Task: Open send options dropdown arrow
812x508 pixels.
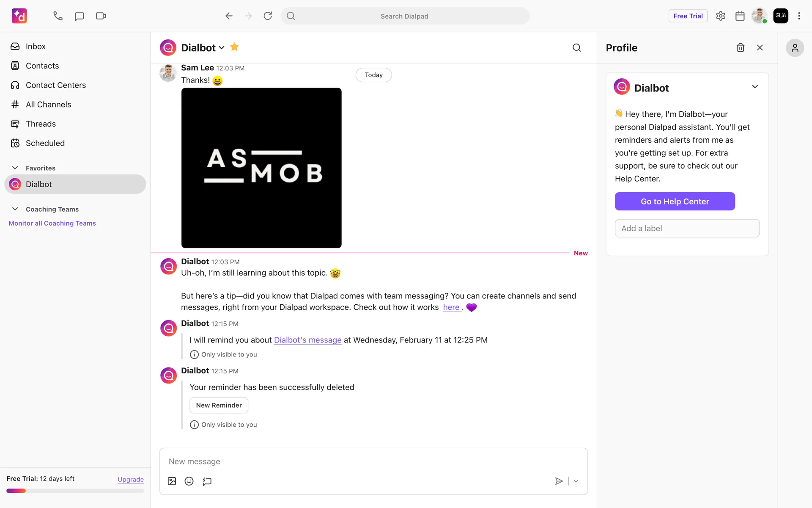Action: 576,481
